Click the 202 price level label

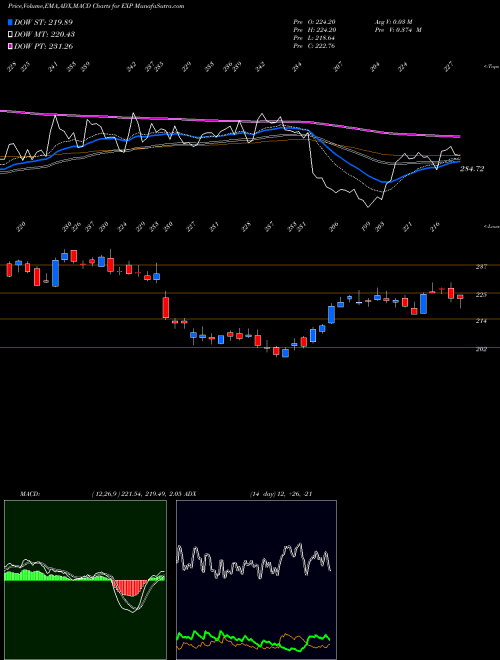[x=481, y=349]
